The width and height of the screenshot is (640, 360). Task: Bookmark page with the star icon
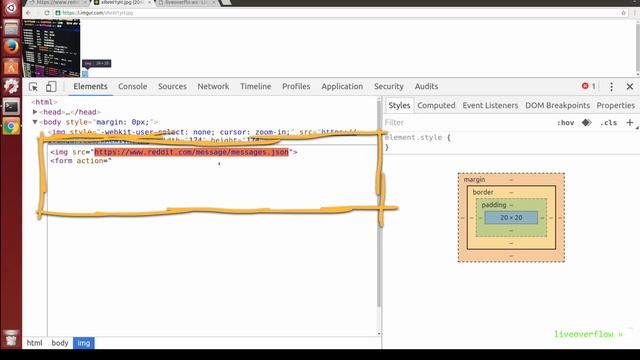(623, 13)
